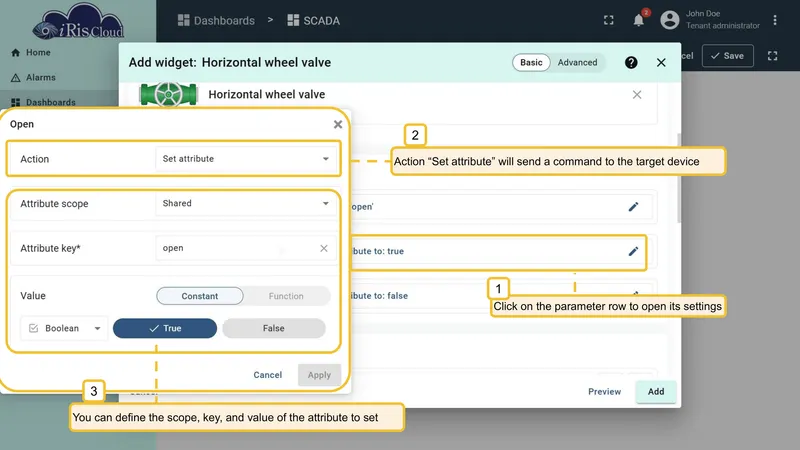800x450 pixels.
Task: Click the SCADA breadcrumb
Action: tap(321, 20)
